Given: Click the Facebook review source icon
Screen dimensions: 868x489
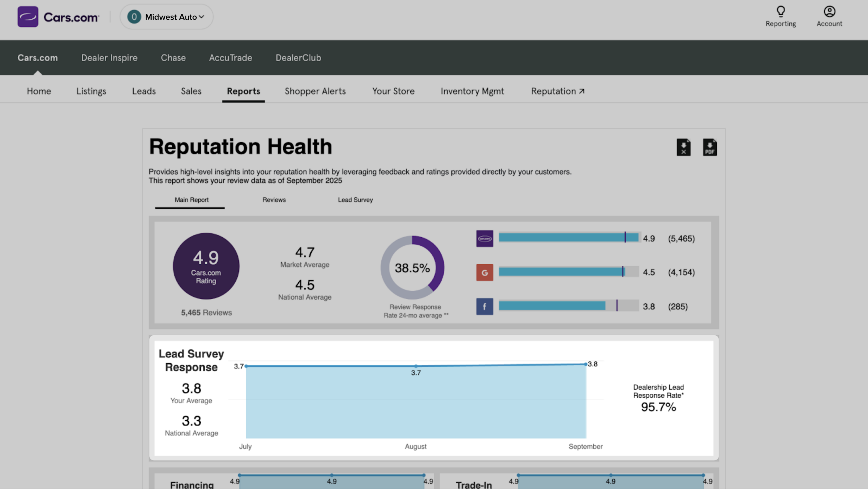Looking at the screenshot, I should click(x=485, y=306).
